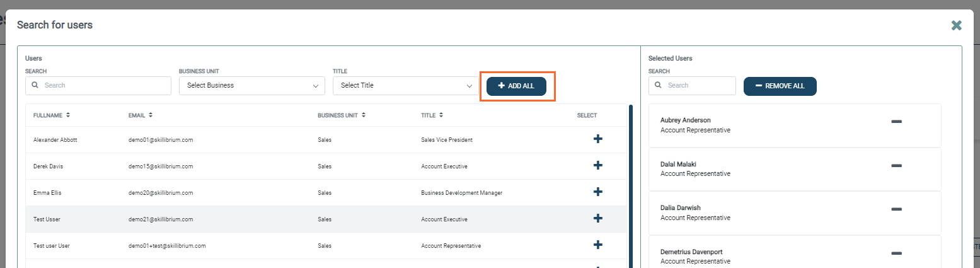Remove Dalia Darwish from selection
980x268 pixels.
click(896, 210)
